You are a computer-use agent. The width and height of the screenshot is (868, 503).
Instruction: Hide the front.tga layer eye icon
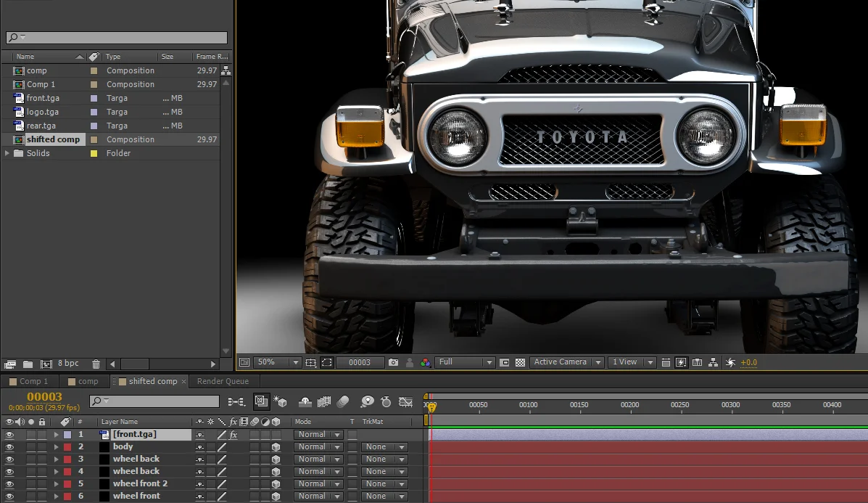9,435
